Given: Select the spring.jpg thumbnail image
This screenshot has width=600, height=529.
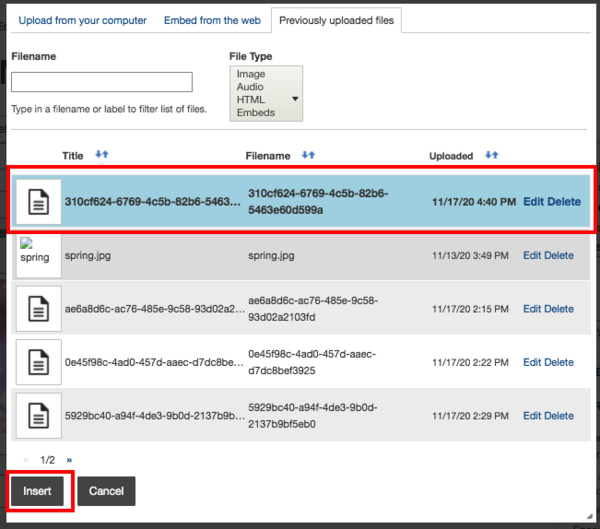Looking at the screenshot, I should 39,255.
